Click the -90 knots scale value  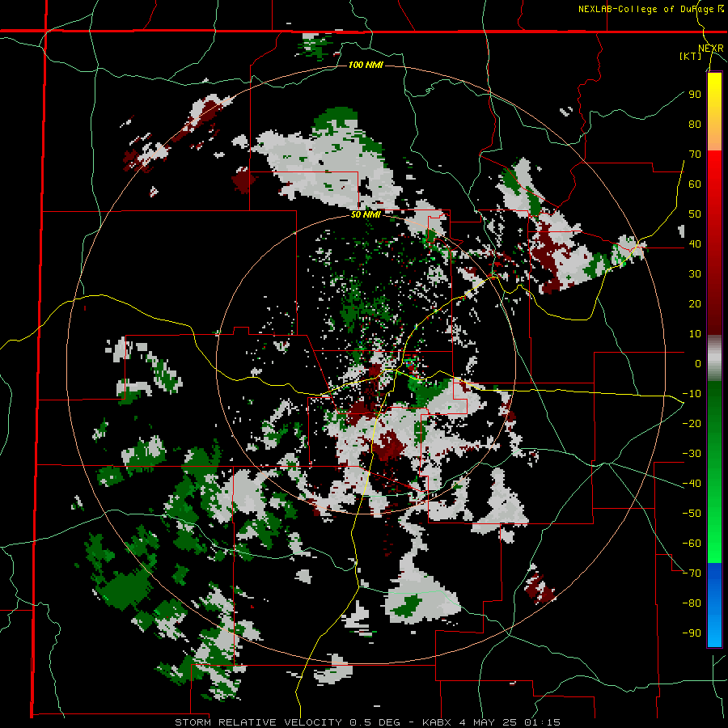point(692,633)
